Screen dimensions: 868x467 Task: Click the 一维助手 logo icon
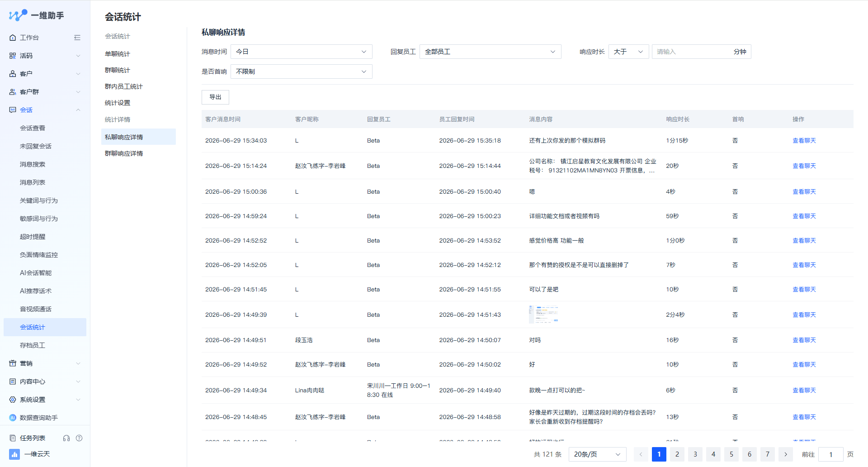point(18,15)
